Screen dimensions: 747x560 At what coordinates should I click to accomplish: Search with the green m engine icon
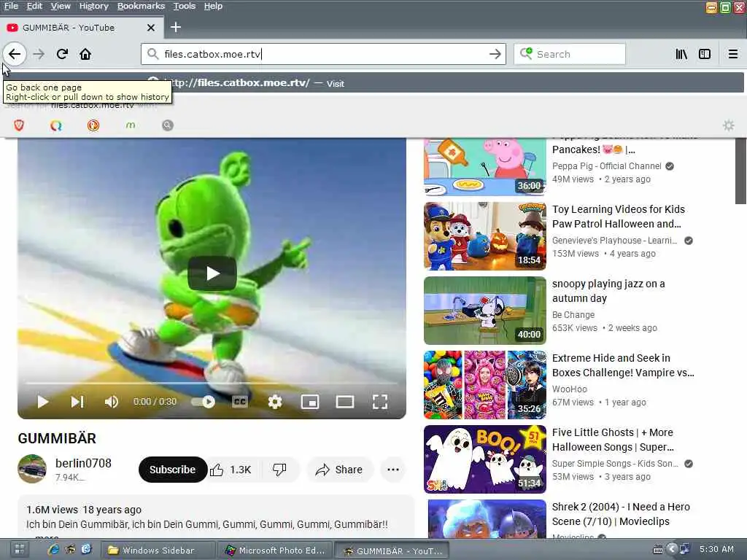[131, 125]
